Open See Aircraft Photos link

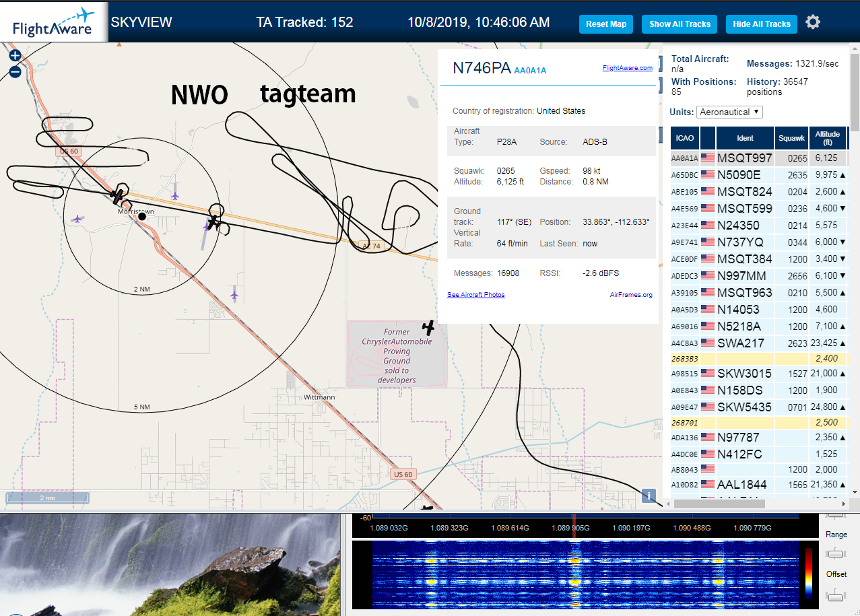pyautogui.click(x=476, y=295)
